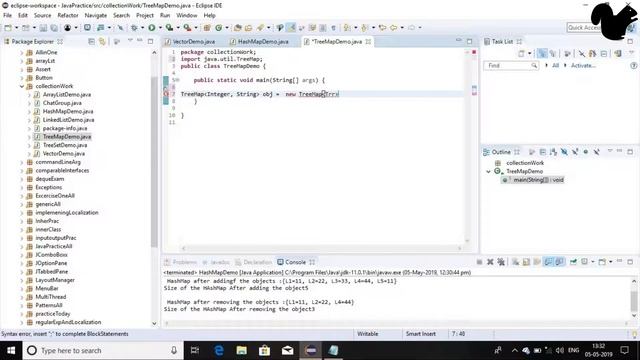This screenshot has width=640, height=360.
Task: Click Remove Launch icon in Console toolbar
Action: (490, 262)
